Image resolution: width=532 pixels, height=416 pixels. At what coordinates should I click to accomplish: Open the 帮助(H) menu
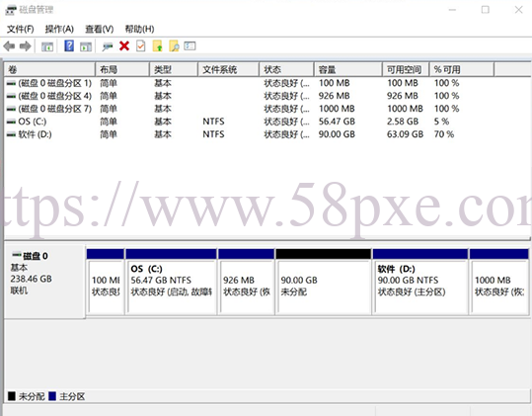click(x=139, y=30)
